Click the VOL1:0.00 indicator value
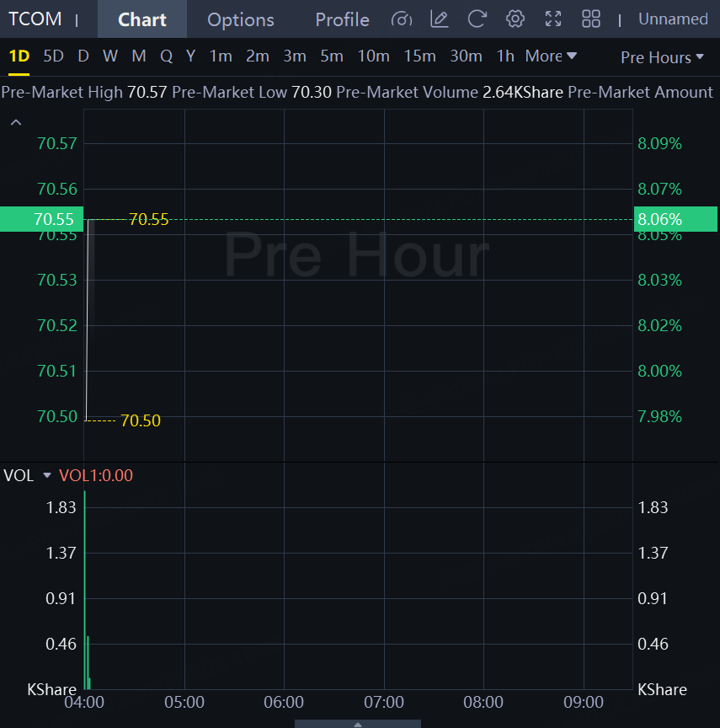The image size is (720, 728). coord(96,475)
